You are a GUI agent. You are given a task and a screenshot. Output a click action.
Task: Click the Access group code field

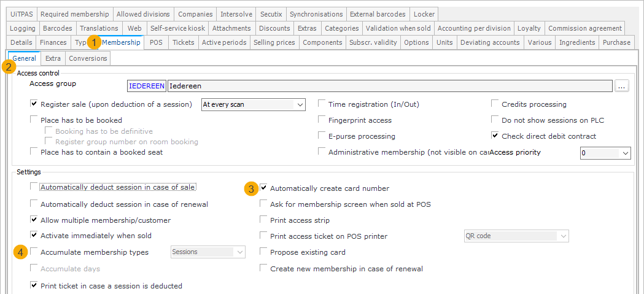point(147,87)
